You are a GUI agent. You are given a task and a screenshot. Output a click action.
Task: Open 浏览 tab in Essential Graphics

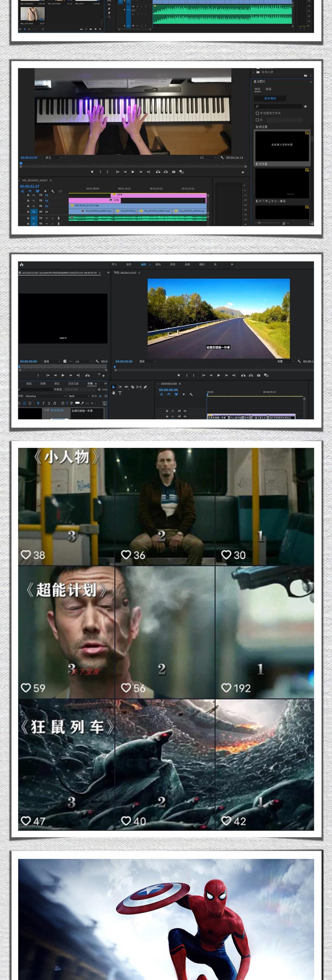[x=257, y=89]
